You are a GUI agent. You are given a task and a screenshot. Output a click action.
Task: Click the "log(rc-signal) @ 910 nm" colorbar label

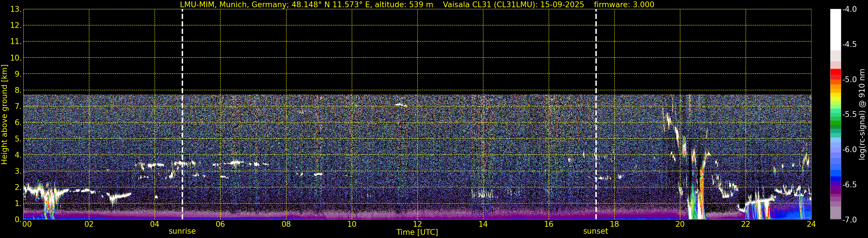[x=862, y=115]
